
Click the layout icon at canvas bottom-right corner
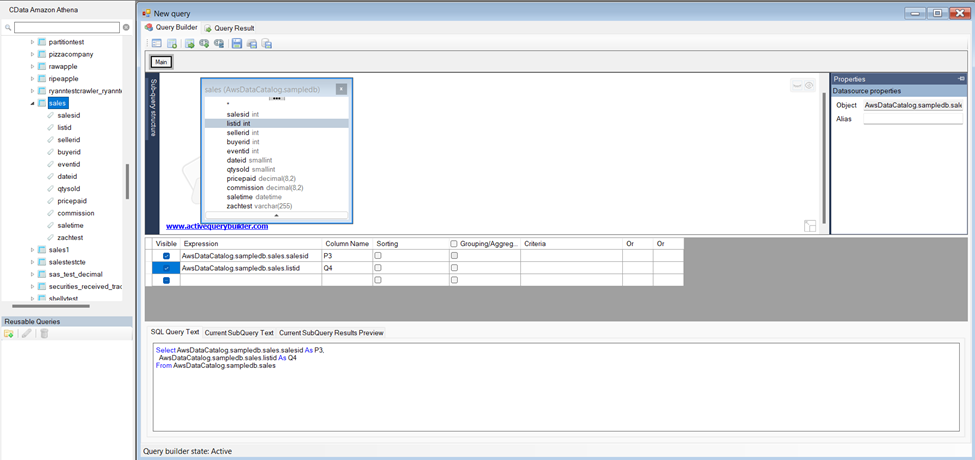click(809, 226)
